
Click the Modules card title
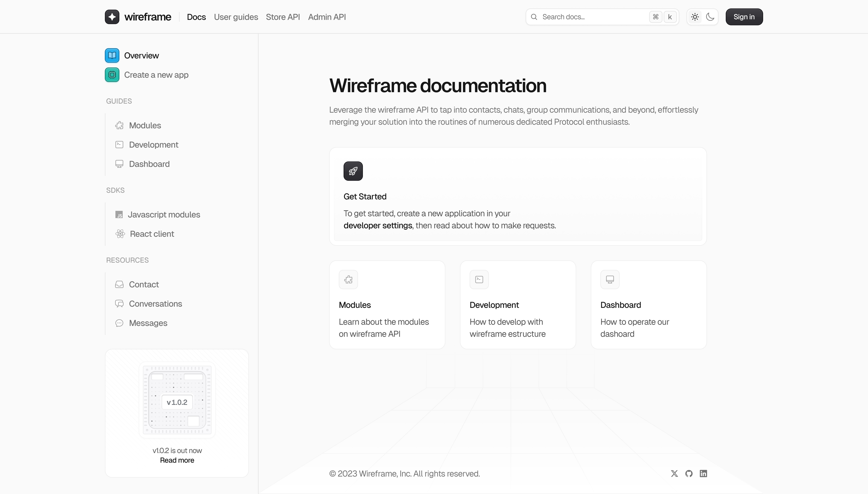coord(354,305)
